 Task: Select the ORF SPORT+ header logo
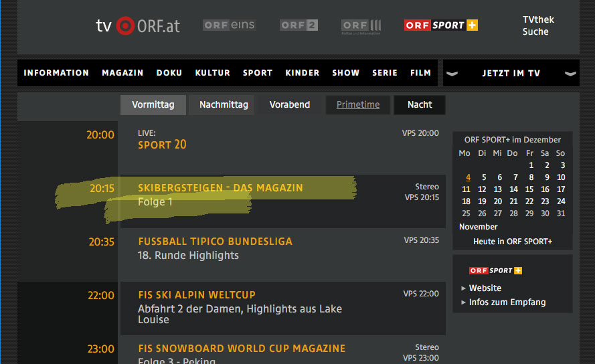click(441, 25)
